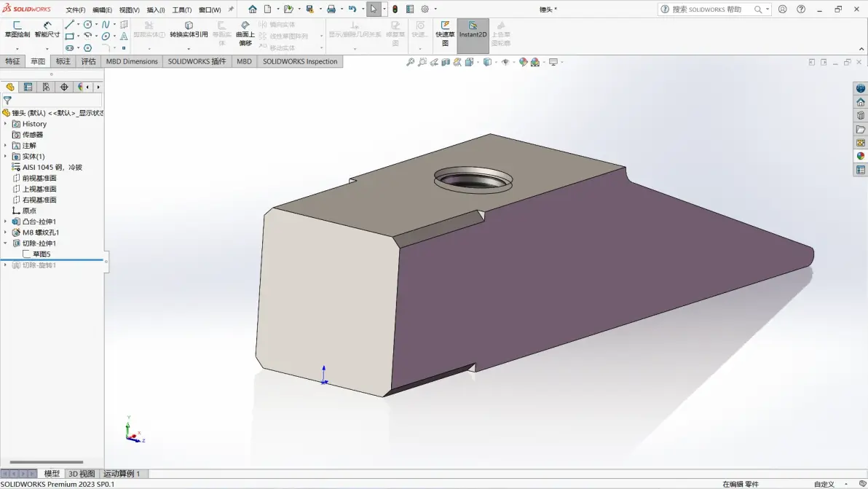Undo the last action
This screenshot has width=868, height=489.
point(352,9)
